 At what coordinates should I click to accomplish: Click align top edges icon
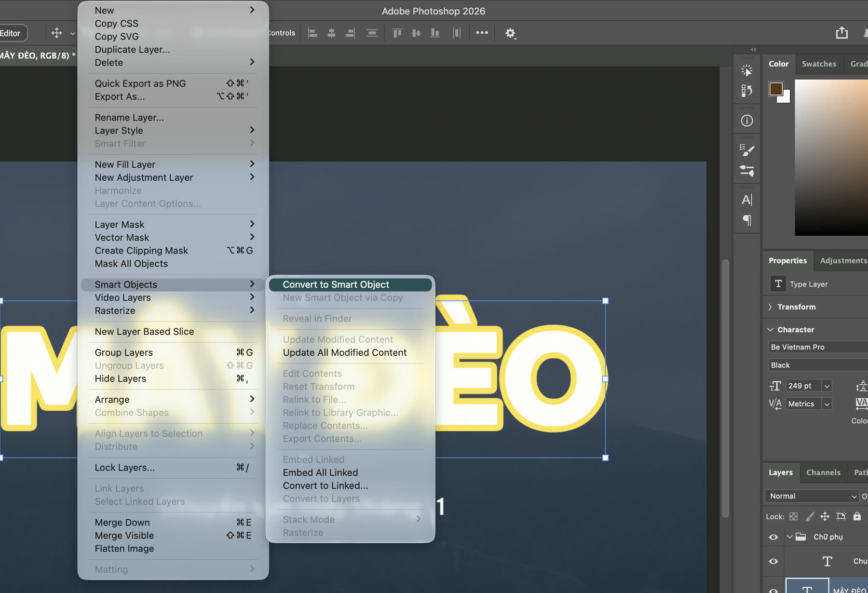(397, 33)
